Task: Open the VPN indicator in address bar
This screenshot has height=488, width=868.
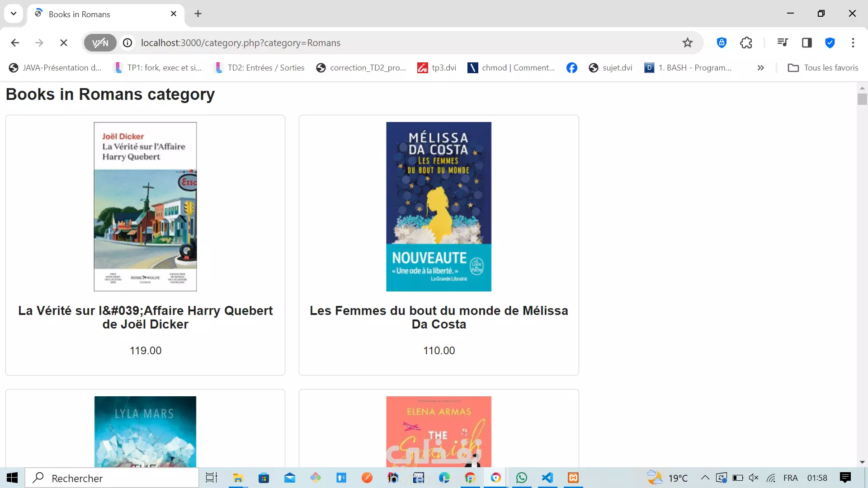Action: 100,43
